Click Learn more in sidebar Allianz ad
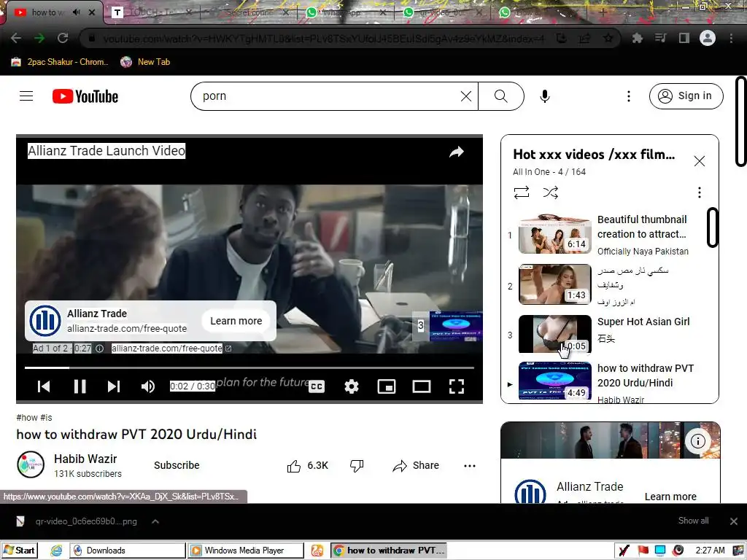The image size is (747, 560). 670,496
